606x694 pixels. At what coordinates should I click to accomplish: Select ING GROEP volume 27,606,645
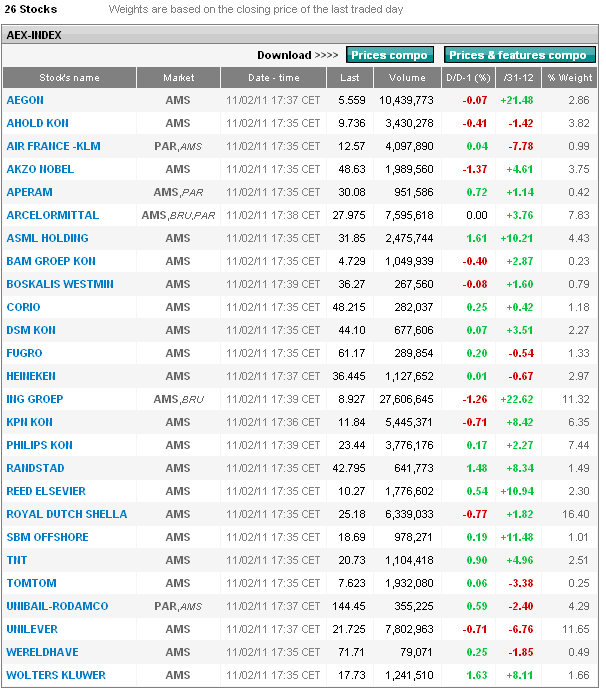(x=406, y=400)
